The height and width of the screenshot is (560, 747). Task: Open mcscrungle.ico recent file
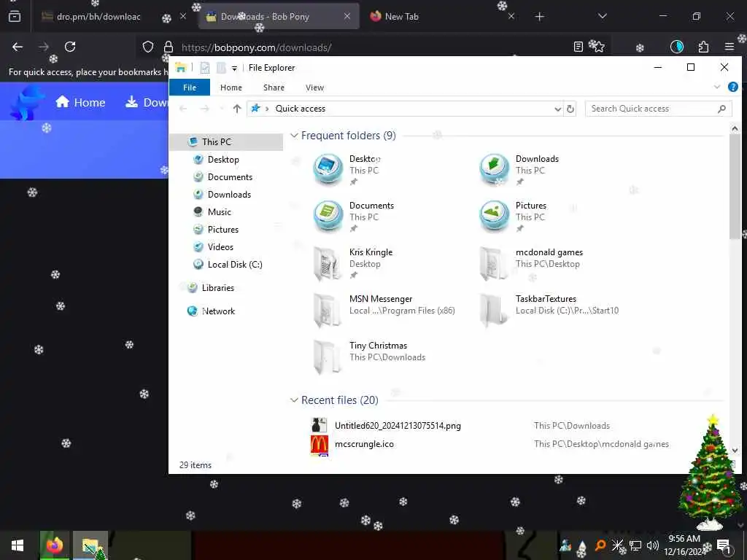click(364, 444)
